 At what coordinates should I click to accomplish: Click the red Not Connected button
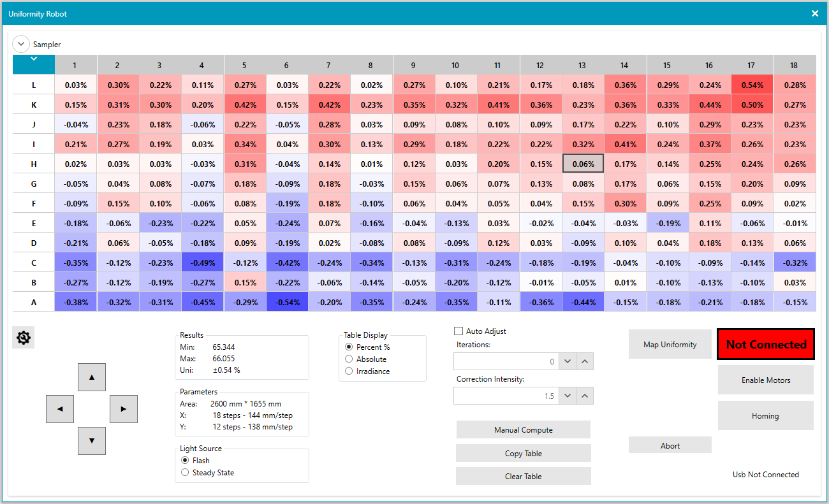click(766, 344)
